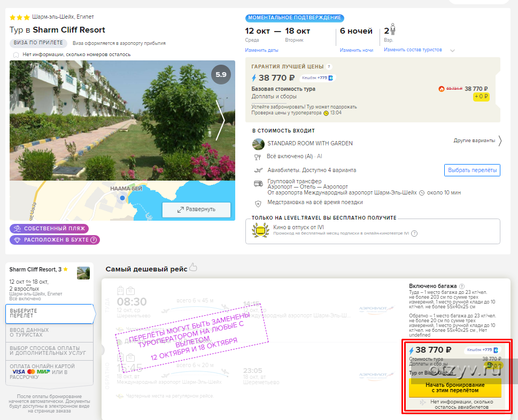
Task: Expand Другие варианты room options
Action: [477, 141]
